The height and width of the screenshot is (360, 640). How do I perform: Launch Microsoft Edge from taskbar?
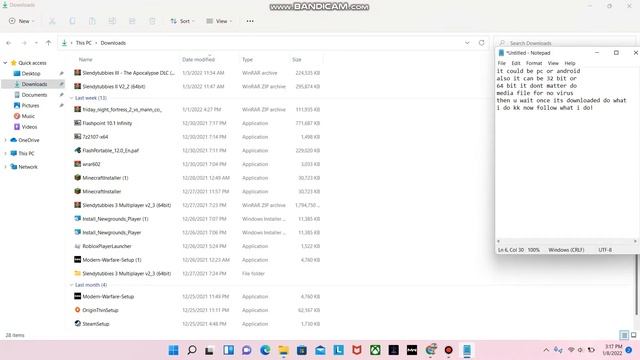pyautogui.click(x=265, y=350)
